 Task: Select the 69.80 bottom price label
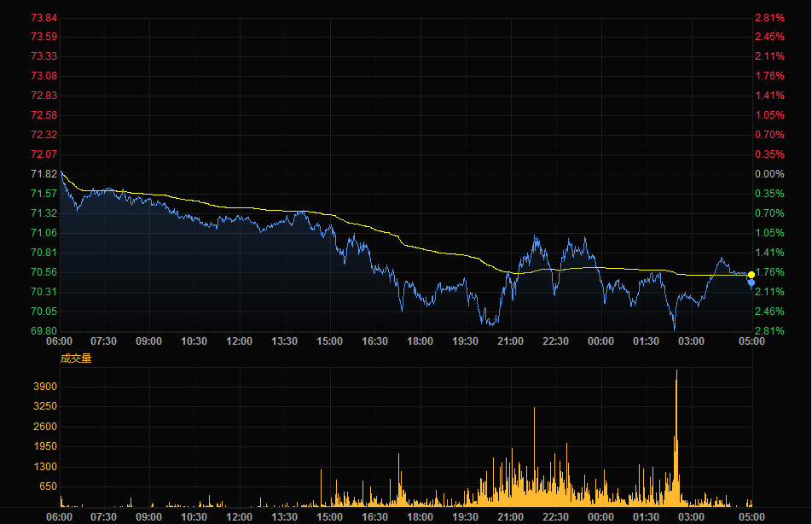coord(43,331)
